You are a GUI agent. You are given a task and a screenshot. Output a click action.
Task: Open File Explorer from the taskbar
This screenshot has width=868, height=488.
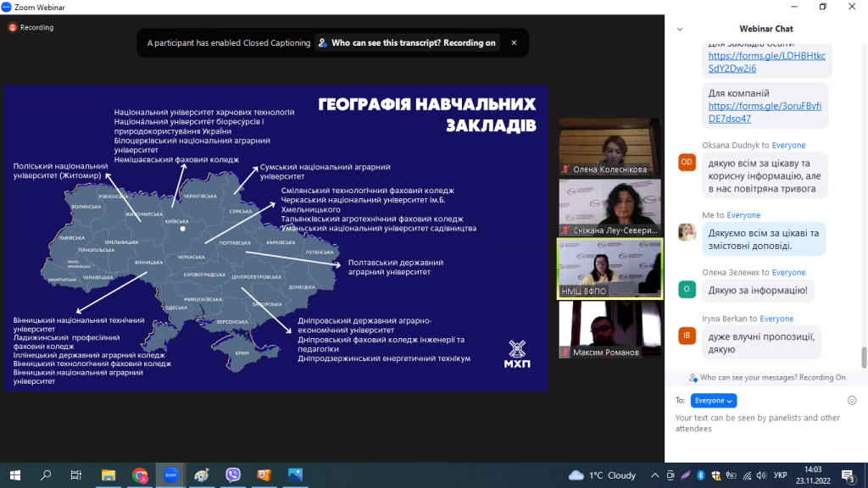point(108,475)
